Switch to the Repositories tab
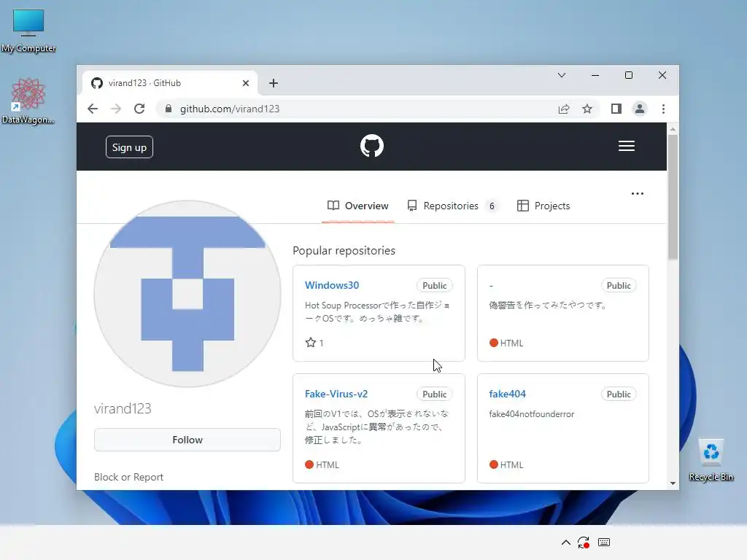Viewport: 747px width, 560px height. tap(452, 206)
